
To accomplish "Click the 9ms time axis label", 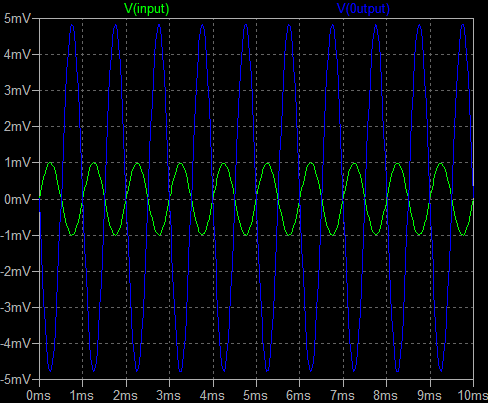I will (x=429, y=396).
